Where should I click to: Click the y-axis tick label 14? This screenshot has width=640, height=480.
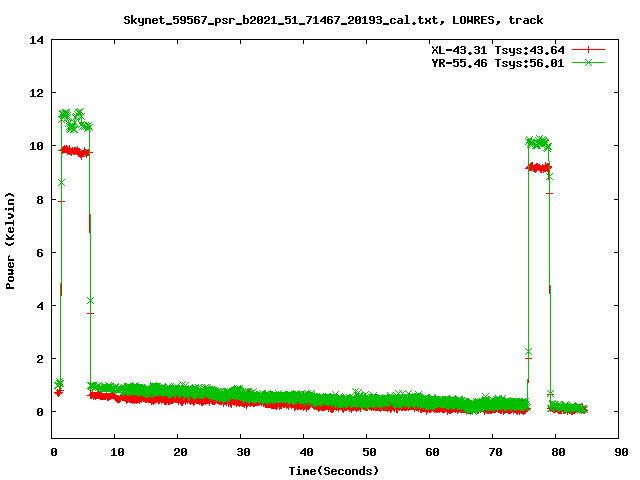point(36,40)
